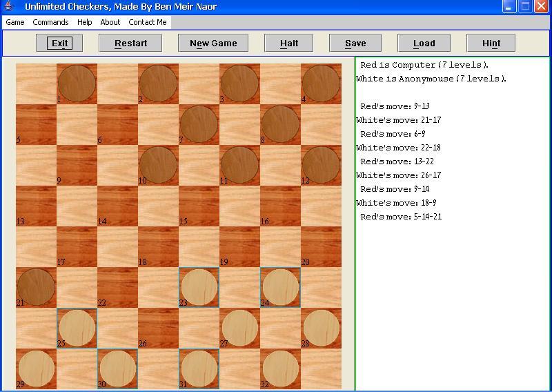
Task: Click empty dark square 22
Action: point(117,287)
